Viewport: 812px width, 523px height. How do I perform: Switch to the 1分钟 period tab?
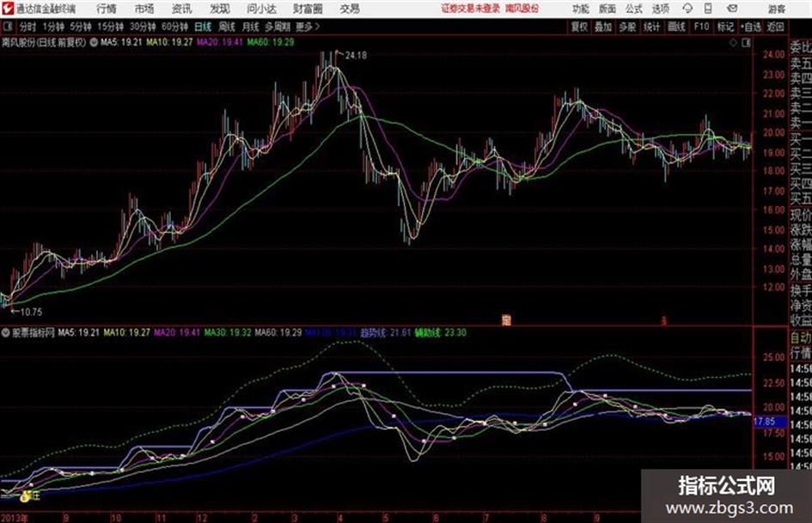pyautogui.click(x=52, y=27)
